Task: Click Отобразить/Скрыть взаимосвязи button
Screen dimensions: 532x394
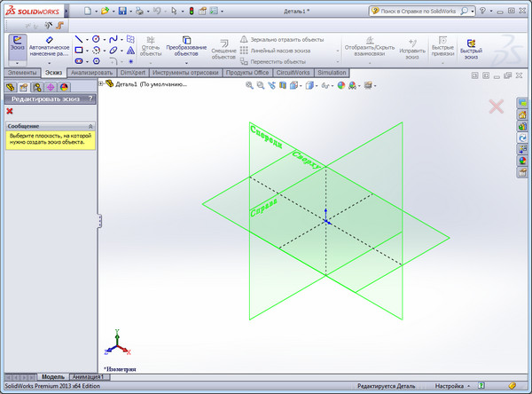Action: pos(370,46)
